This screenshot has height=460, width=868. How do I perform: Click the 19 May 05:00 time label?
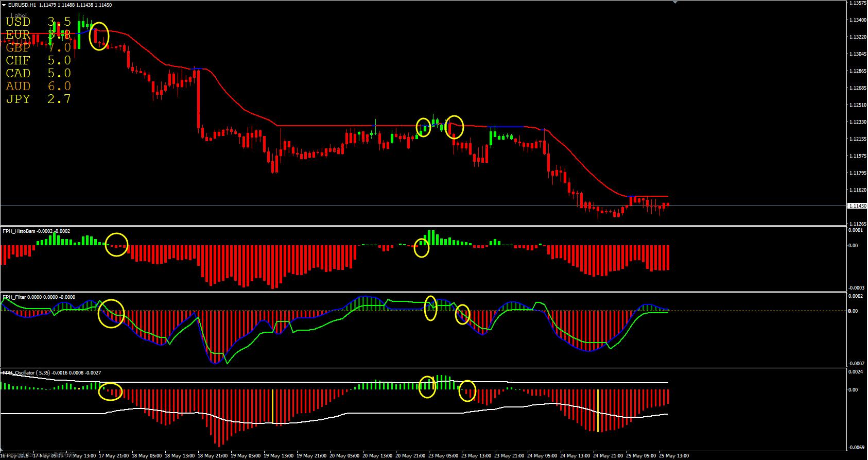point(245,456)
